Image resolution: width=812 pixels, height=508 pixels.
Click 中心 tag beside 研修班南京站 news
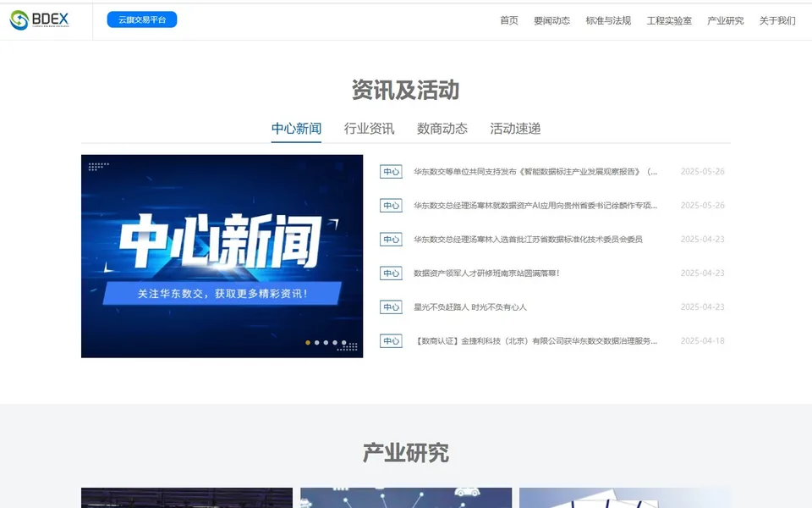[x=391, y=273]
